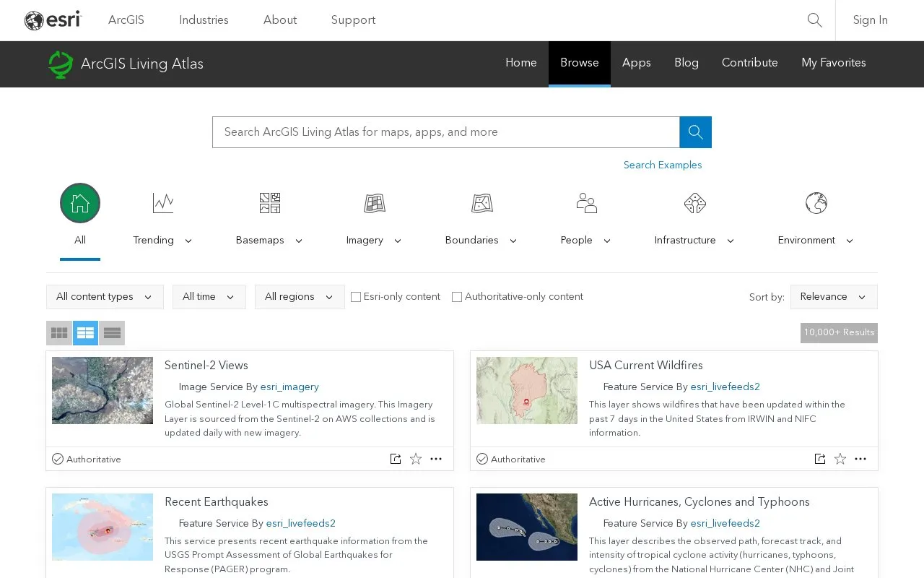Switch to compact list view layout

(112, 333)
